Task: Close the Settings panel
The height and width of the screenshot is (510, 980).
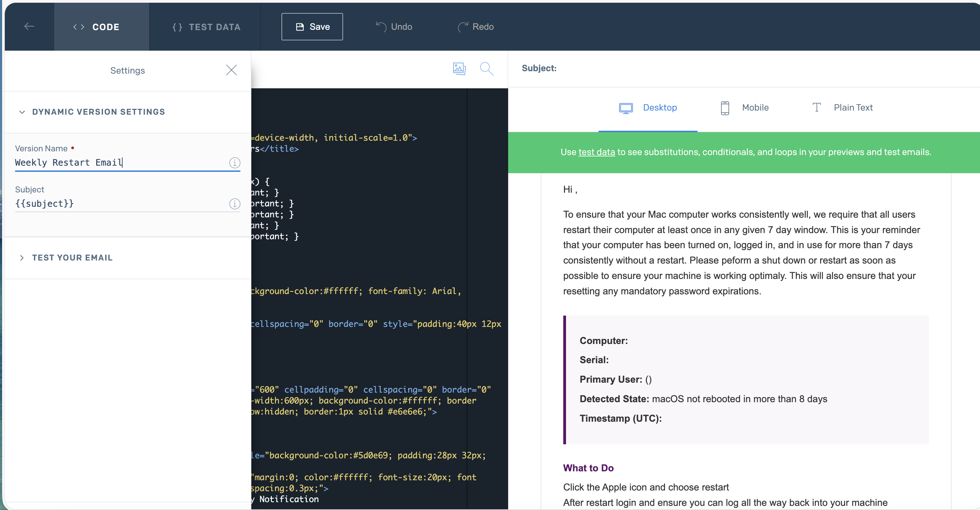Action: tap(231, 70)
